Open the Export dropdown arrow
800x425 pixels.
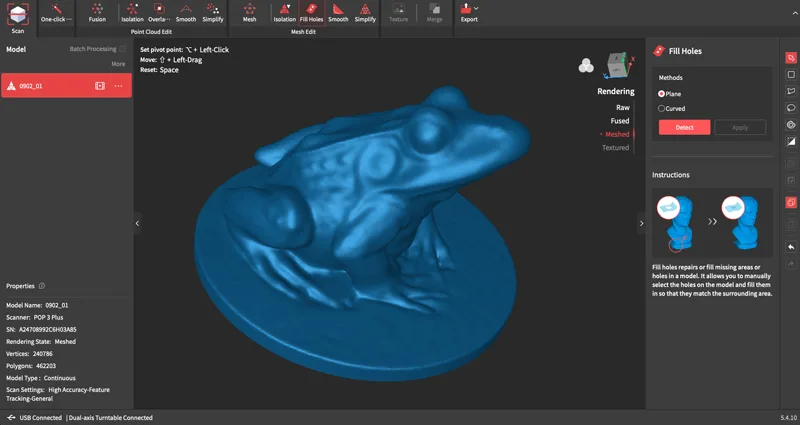click(x=476, y=8)
